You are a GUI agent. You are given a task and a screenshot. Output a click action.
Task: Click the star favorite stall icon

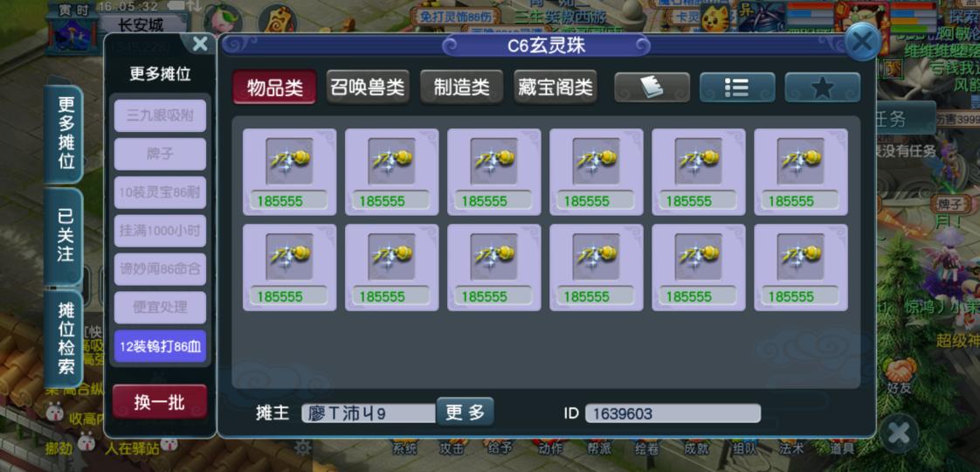[x=823, y=87]
